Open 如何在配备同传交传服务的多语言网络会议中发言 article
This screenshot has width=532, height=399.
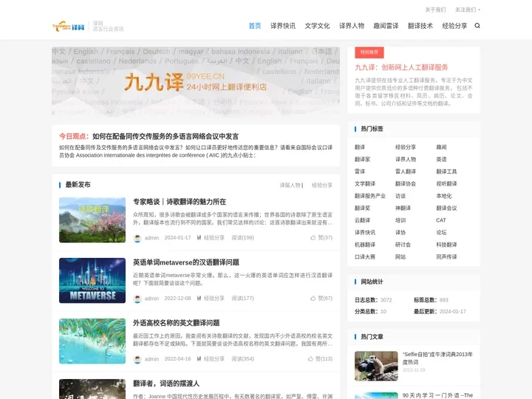(166, 137)
